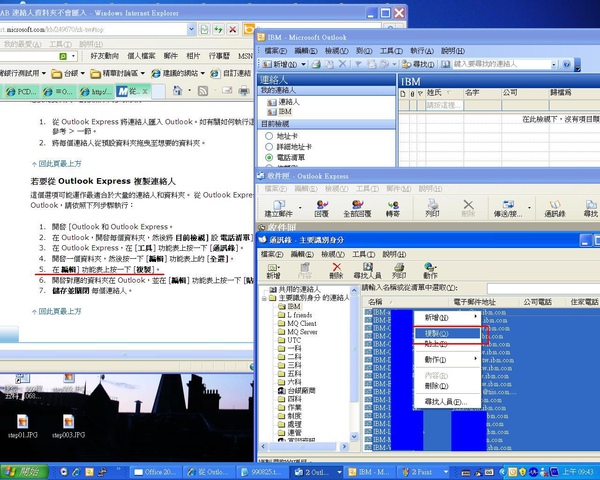Open contact search box dropdown in Outlook

pos(553,65)
